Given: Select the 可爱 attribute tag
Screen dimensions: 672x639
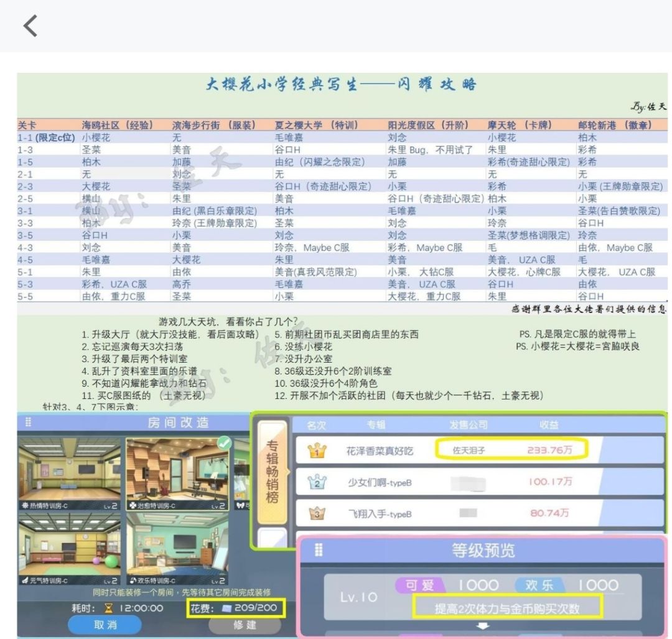Looking at the screenshot, I should coord(419,585).
